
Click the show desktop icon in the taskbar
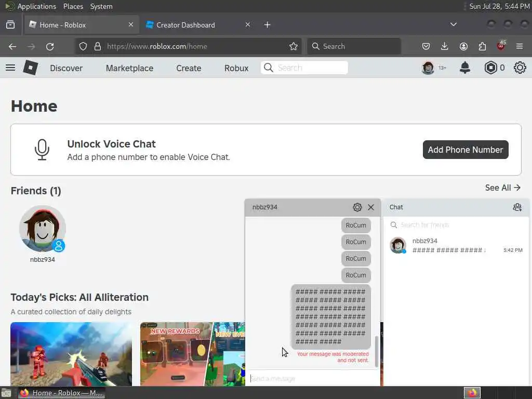(x=6, y=393)
